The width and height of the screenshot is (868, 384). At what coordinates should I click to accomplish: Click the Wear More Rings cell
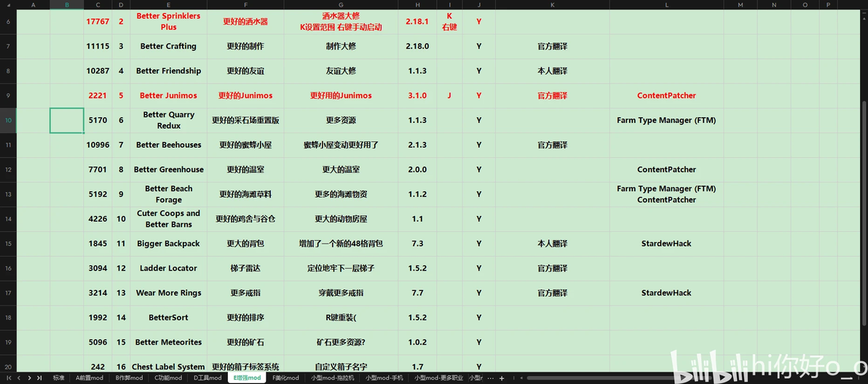pyautogui.click(x=168, y=293)
